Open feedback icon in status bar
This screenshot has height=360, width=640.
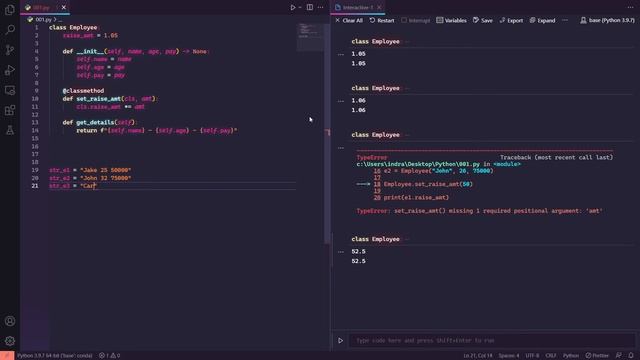[x=619, y=356]
